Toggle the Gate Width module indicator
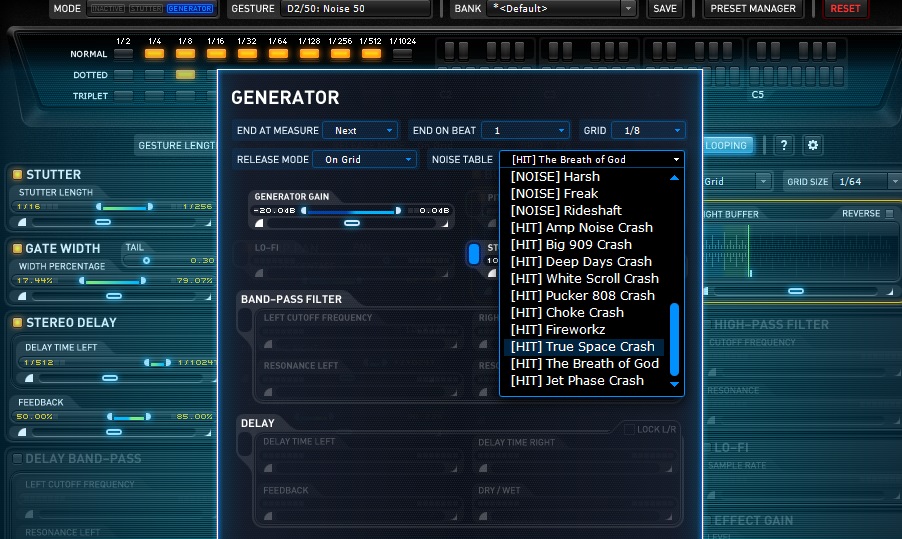The image size is (902, 539). pyautogui.click(x=17, y=249)
